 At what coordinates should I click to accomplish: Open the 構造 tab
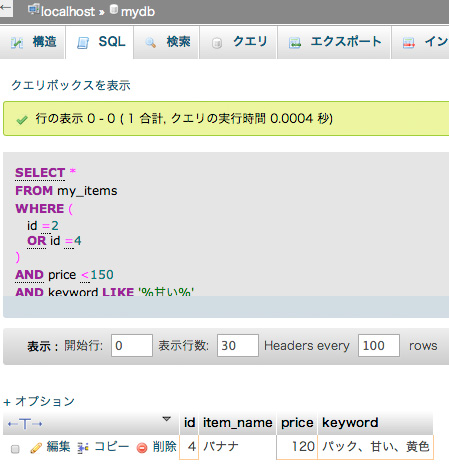[33, 42]
